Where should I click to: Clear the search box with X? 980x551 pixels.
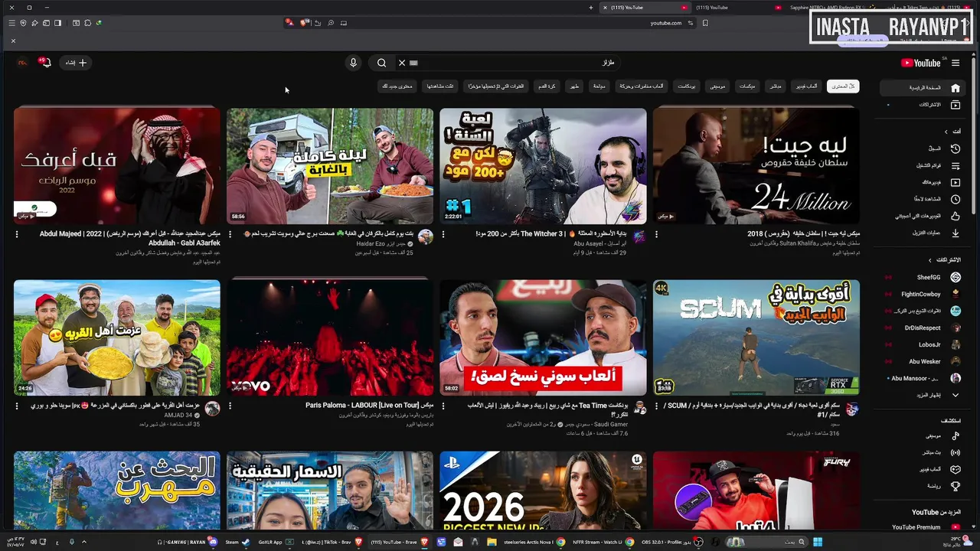[x=401, y=63]
